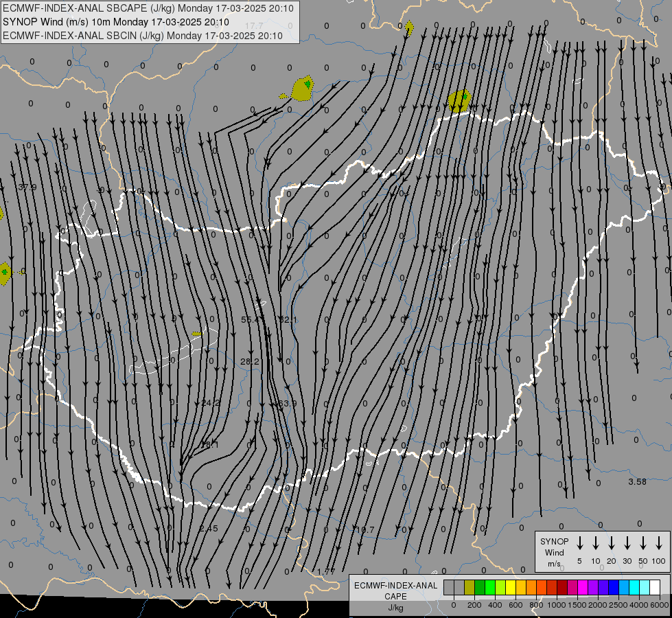Screen dimensions: 672x618
Task: Click the faded 17.7 value behind header
Action: [254, 26]
